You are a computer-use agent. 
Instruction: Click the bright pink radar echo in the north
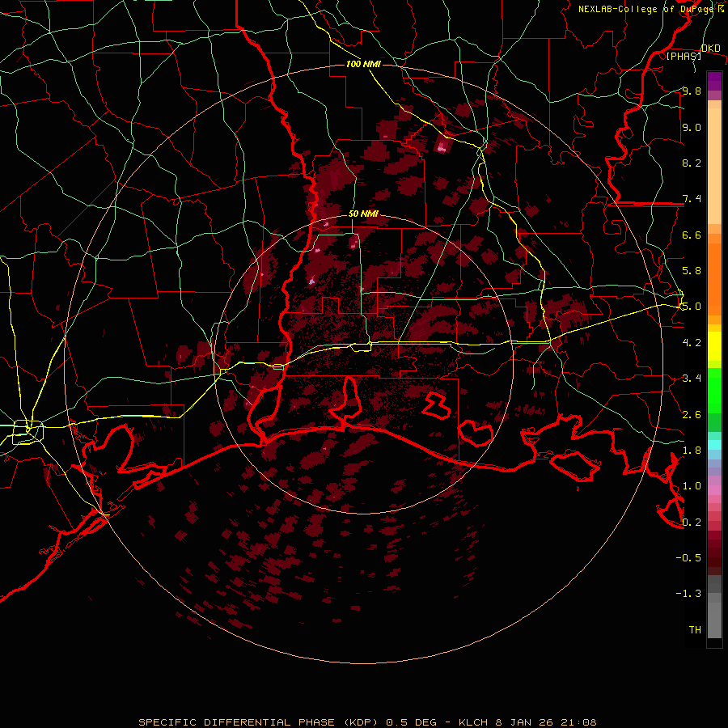pos(442,147)
